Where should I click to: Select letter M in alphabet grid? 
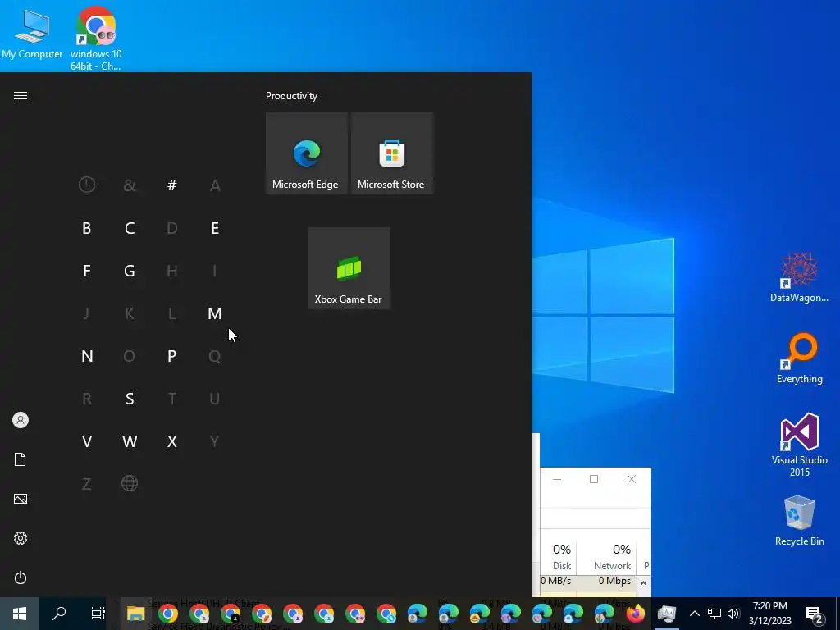coord(215,313)
